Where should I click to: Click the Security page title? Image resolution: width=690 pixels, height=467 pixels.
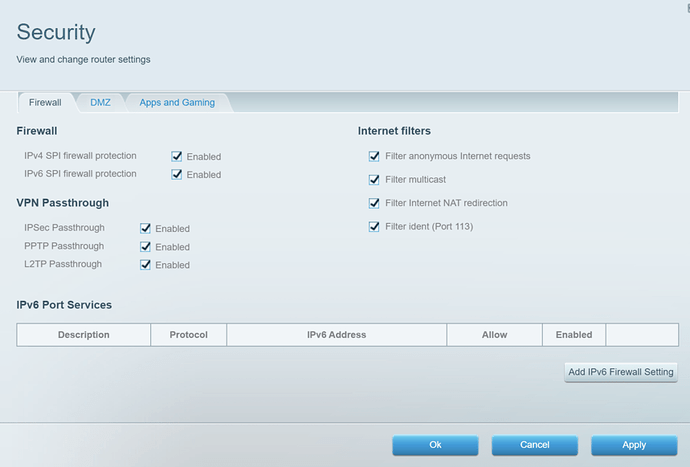pyautogui.click(x=56, y=32)
